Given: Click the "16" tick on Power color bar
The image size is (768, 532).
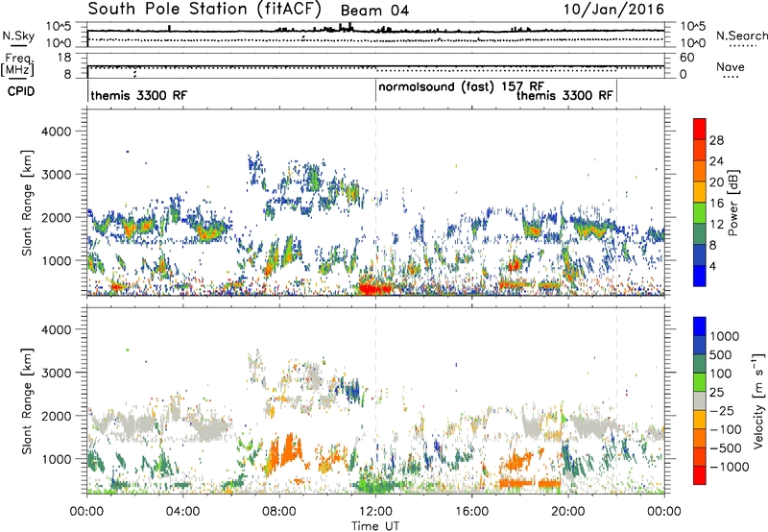Looking at the screenshot, I should tap(716, 203).
